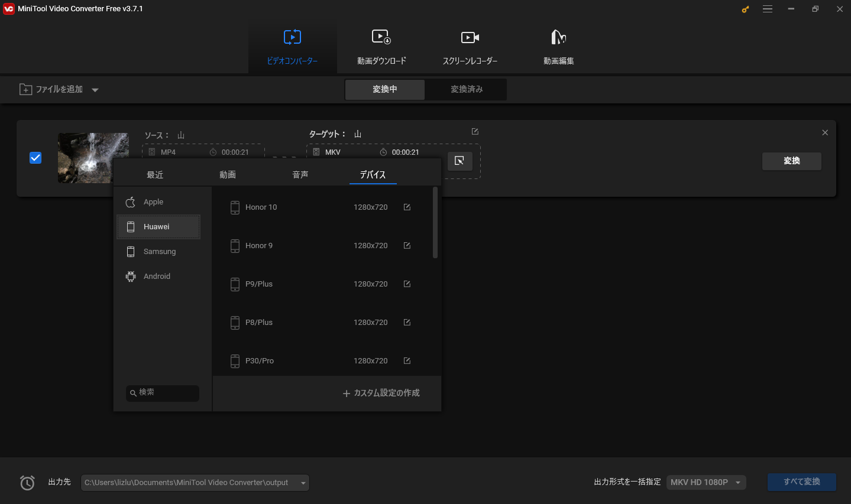Switch to the 変換済み tab
851x504 pixels.
click(x=467, y=89)
